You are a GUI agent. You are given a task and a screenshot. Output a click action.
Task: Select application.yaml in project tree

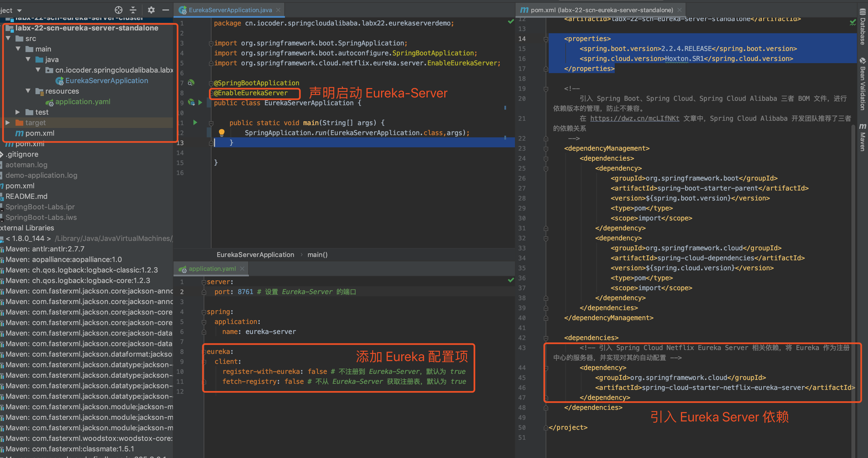[83, 102]
